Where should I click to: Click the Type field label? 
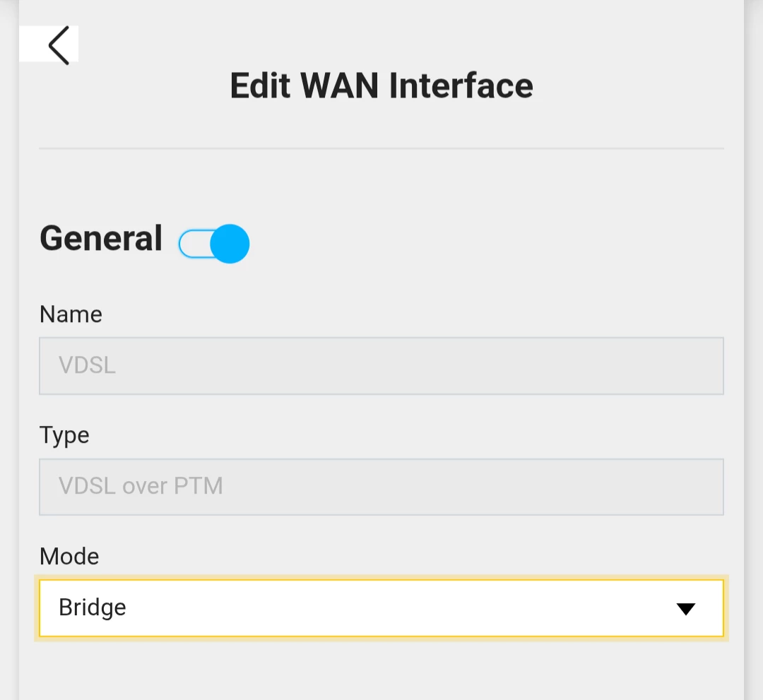pyautogui.click(x=64, y=435)
